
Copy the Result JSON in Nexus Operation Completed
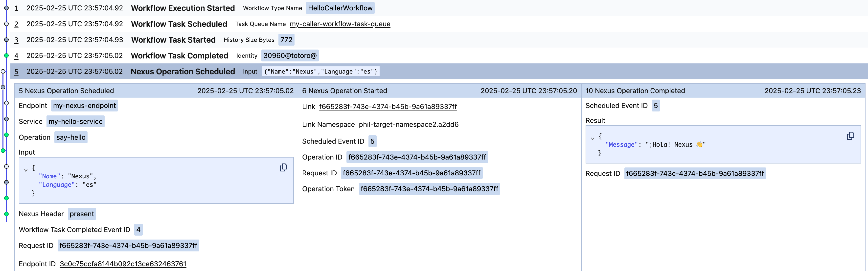point(850,135)
